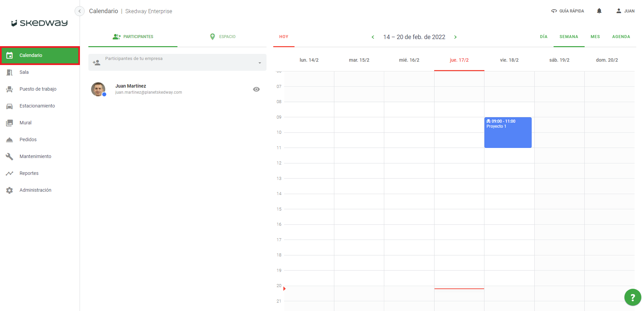
Task: Open Sala from the sidebar
Action: [24, 72]
